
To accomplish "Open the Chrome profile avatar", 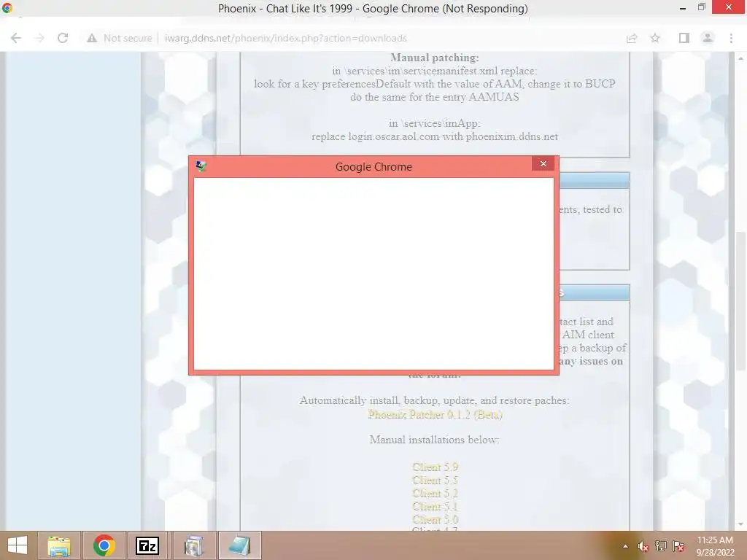I will (x=708, y=38).
